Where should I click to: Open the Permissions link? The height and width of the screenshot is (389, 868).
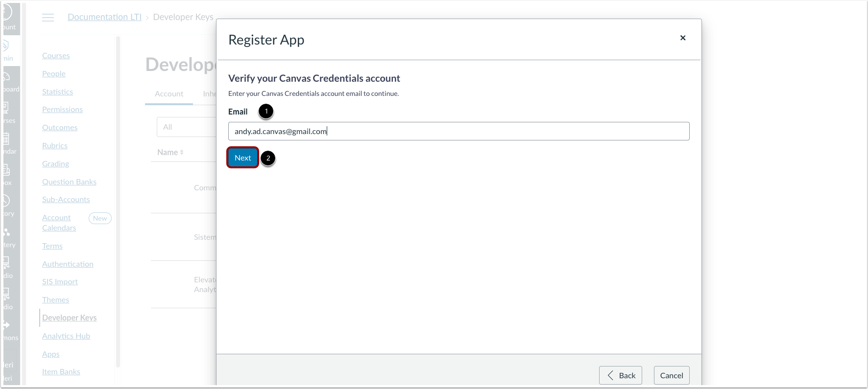tap(62, 110)
